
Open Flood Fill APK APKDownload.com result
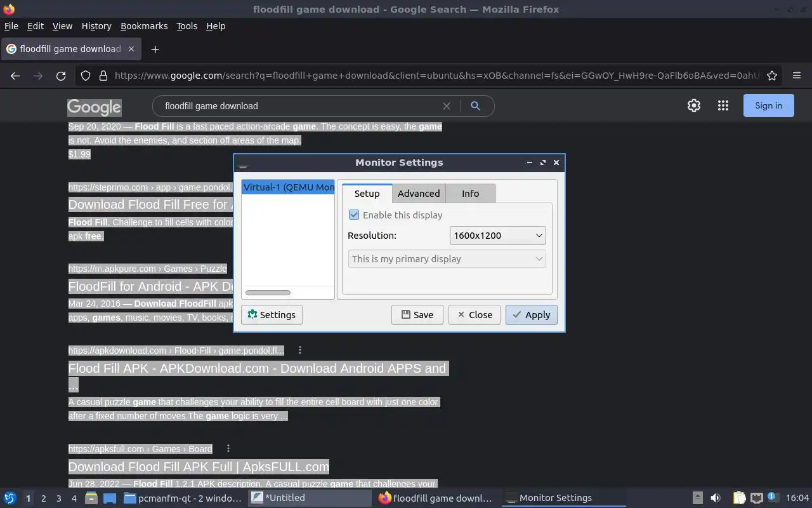[257, 377]
